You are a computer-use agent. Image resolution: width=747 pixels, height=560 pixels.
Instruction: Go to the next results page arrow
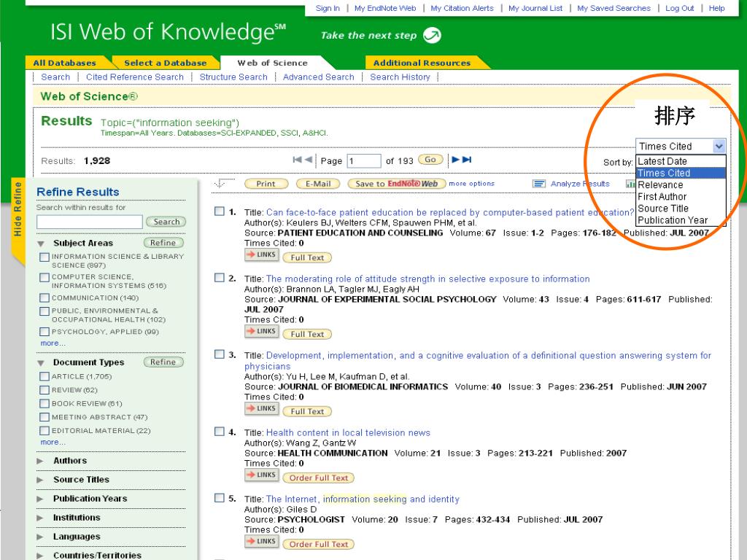point(455,160)
